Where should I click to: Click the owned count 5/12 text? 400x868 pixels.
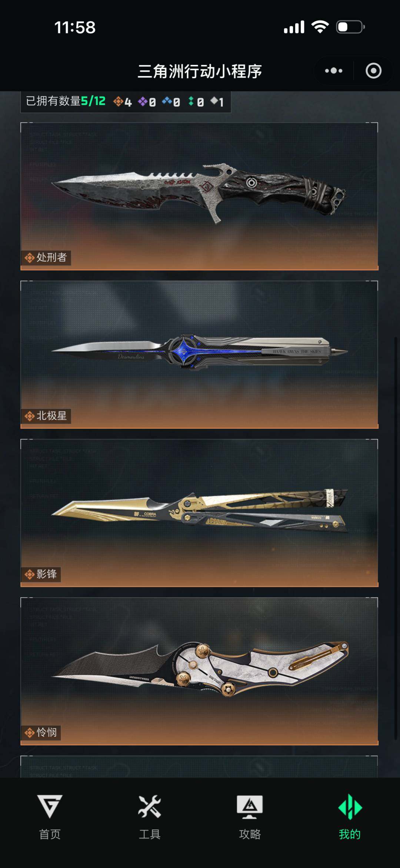(93, 101)
